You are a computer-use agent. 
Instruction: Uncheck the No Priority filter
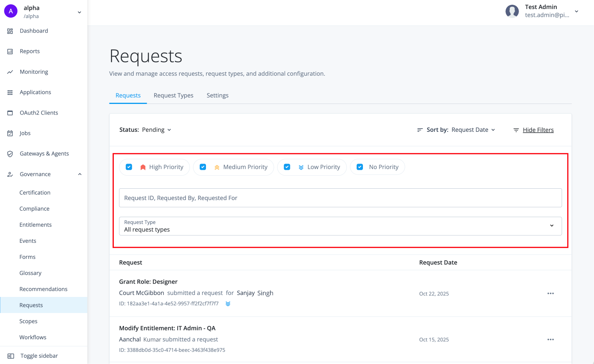pos(359,167)
